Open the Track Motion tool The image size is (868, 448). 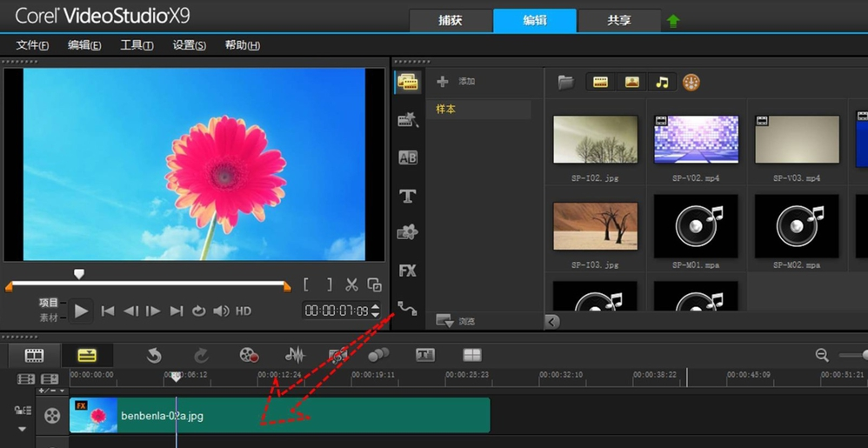coord(378,355)
